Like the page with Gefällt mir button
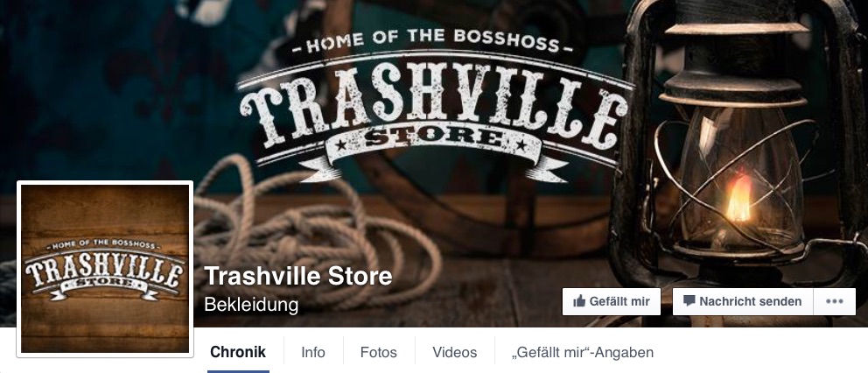Viewport: 868px width, 373px height. pyautogui.click(x=611, y=301)
